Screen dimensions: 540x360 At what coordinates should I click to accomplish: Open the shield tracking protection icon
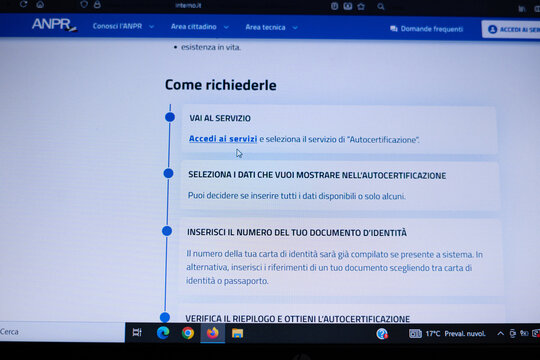click(x=84, y=4)
